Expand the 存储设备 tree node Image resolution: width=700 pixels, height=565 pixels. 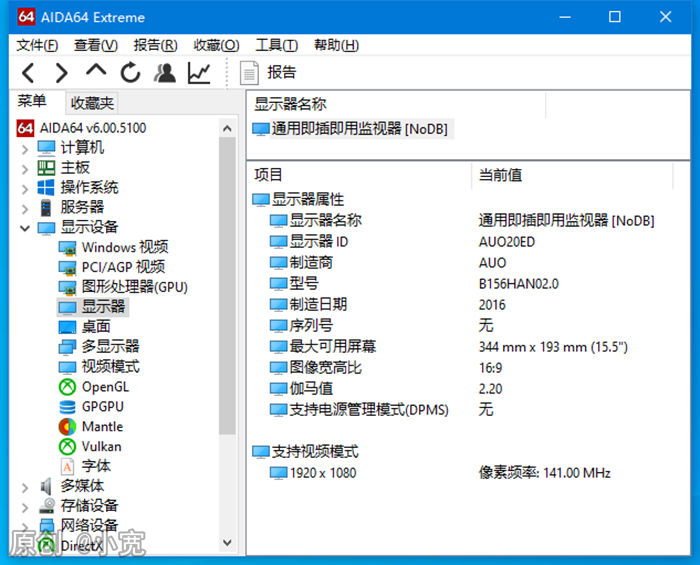coord(25,507)
